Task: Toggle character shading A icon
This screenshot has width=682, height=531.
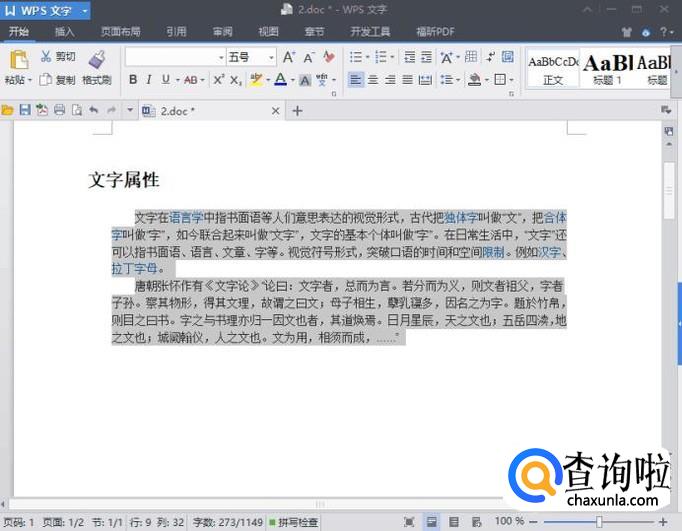Action: pyautogui.click(x=305, y=80)
